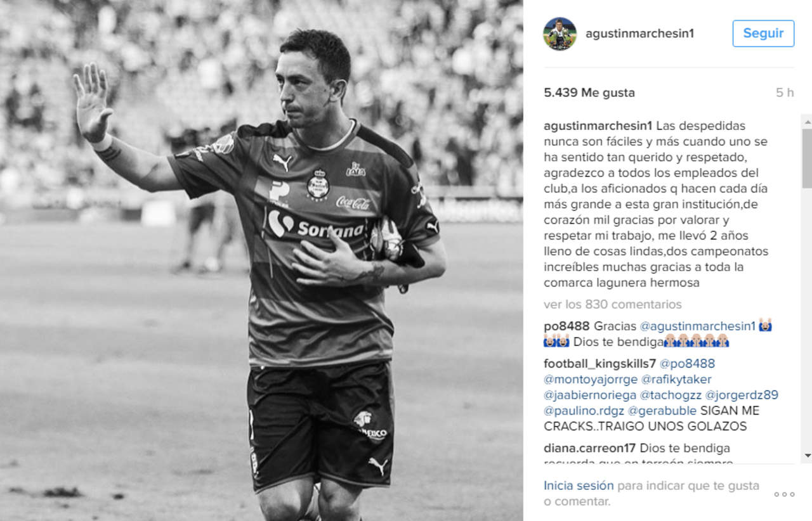This screenshot has width=812, height=521.
Task: Open the diana.carreon17 commenter profile
Action: point(591,448)
